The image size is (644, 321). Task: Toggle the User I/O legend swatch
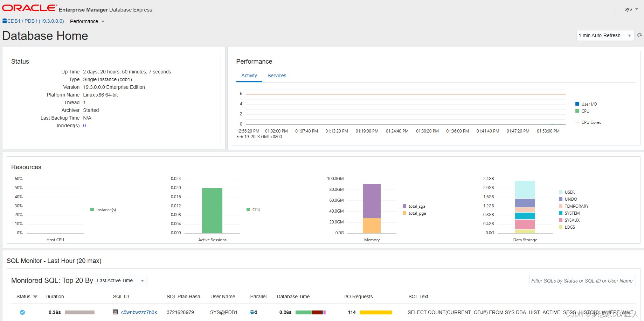point(577,104)
